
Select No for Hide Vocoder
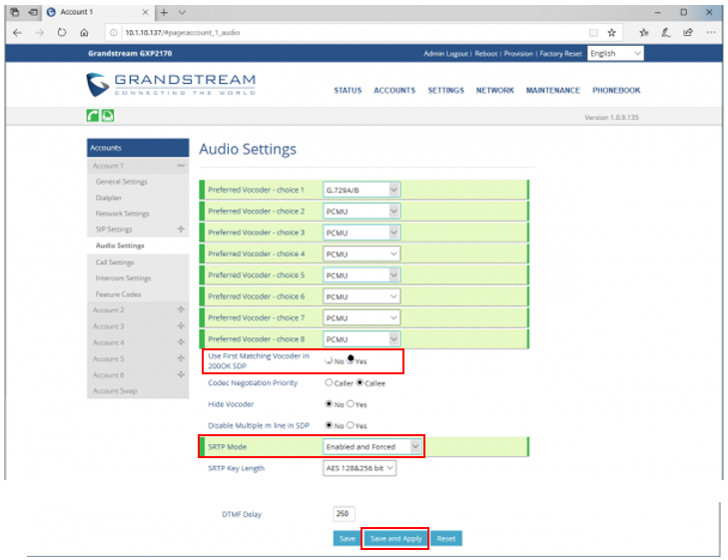click(x=329, y=404)
